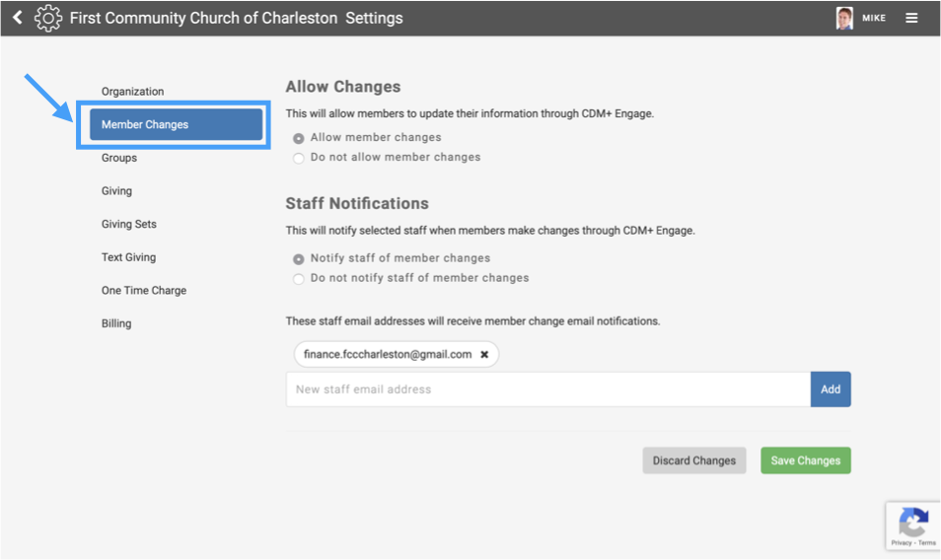Open the Giving settings section
Screen dimensions: 941x560
[116, 191]
